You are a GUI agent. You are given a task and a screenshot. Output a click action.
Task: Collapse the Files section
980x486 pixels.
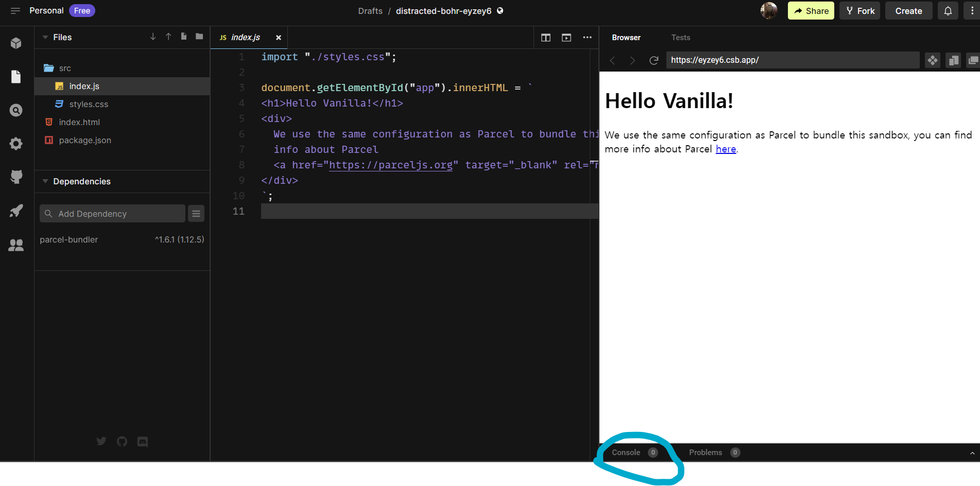pos(45,37)
